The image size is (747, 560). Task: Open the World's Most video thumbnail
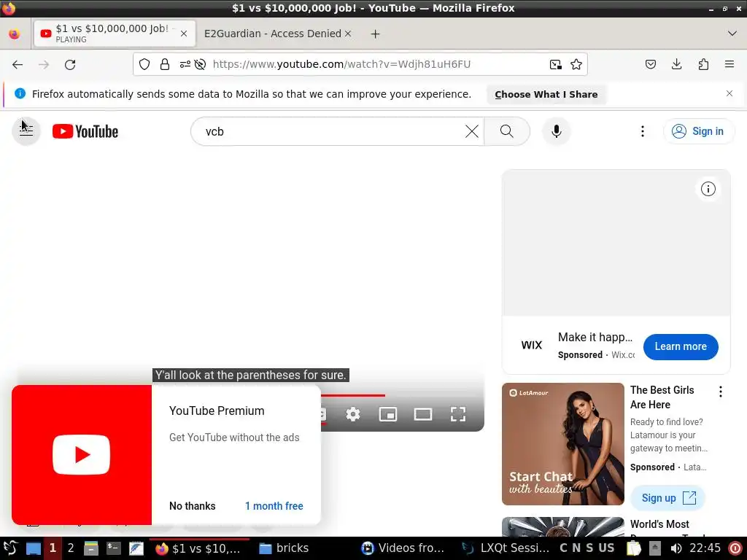tap(562, 526)
